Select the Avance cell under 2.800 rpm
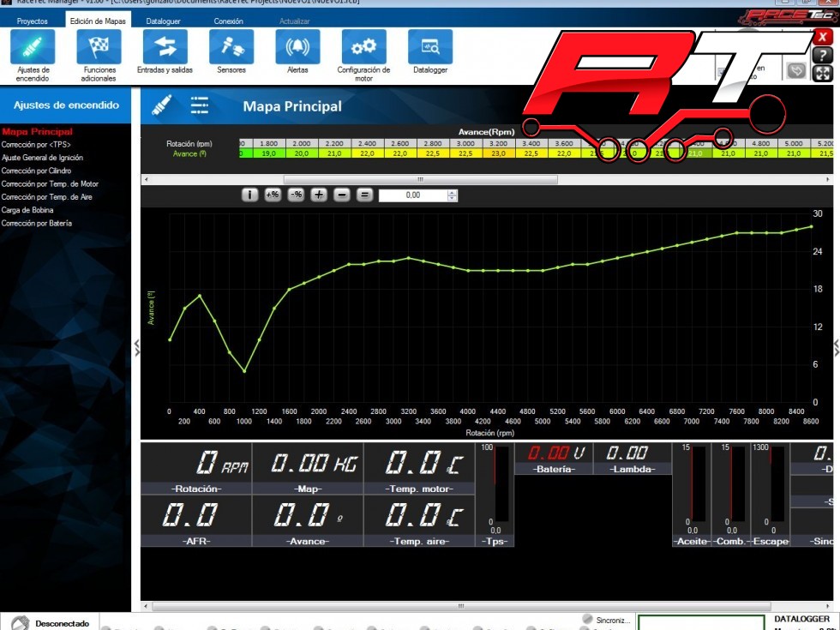The width and height of the screenshot is (840, 630). pyautogui.click(x=433, y=153)
